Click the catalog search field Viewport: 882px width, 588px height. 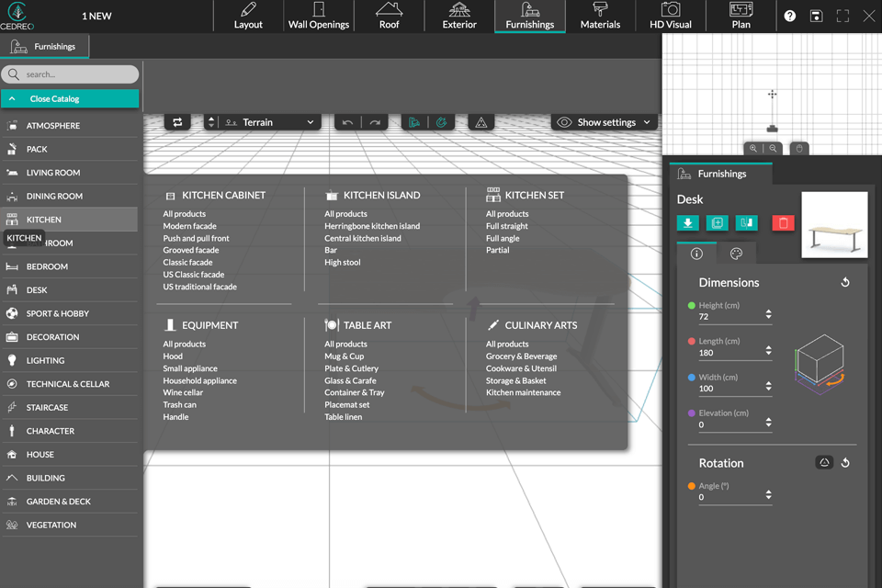71,74
